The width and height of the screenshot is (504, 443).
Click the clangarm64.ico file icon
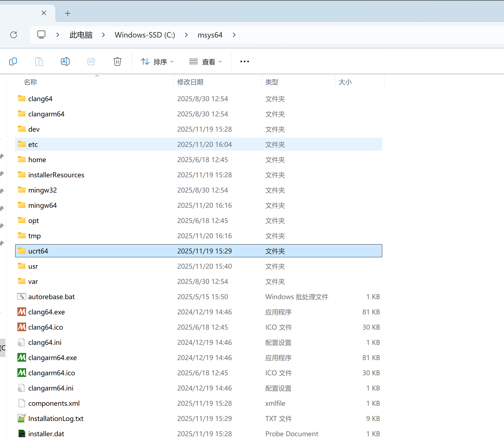click(22, 373)
